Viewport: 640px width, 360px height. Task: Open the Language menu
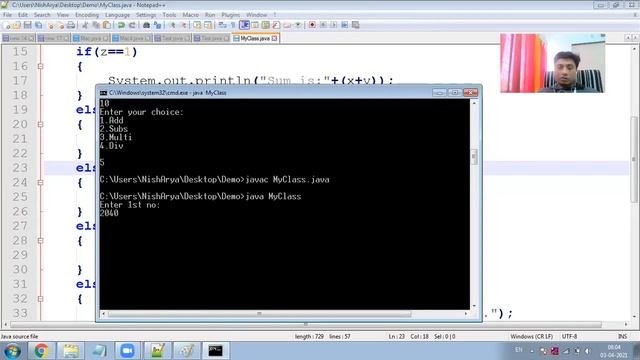[x=117, y=15]
